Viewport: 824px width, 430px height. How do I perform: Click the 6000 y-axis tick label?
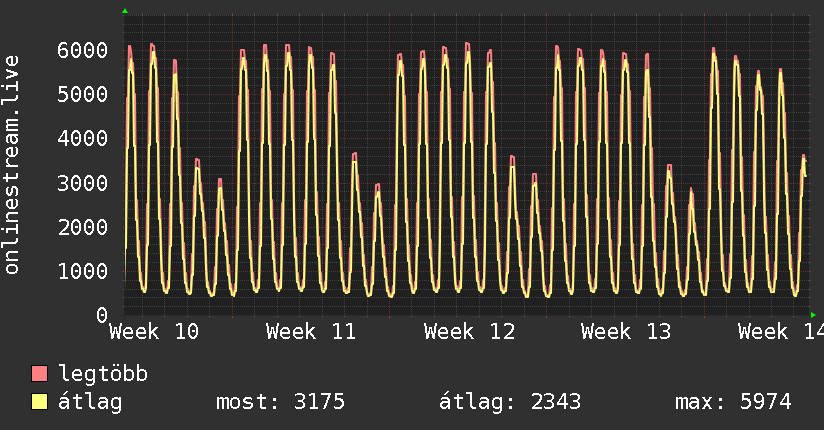tap(82, 50)
